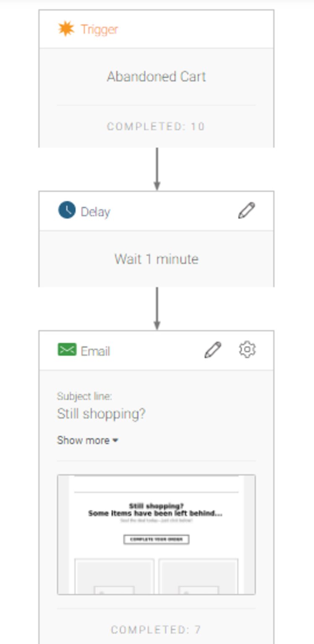Screen dimensions: 314x644
Task: Click the arrow connecting Trigger to Delay
Action: pos(157,168)
